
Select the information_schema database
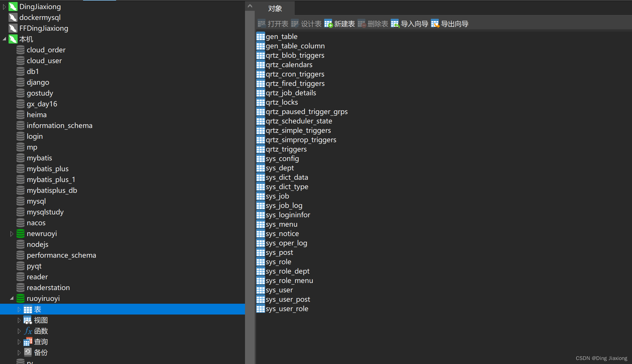coord(59,126)
